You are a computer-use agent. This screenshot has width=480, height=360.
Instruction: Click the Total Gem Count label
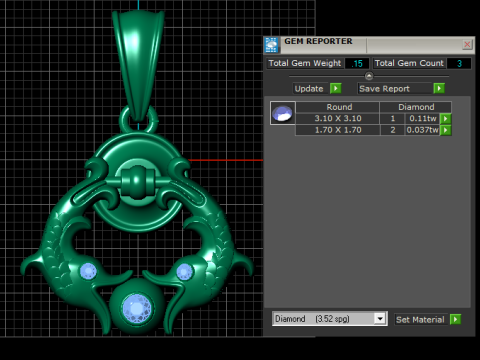(x=409, y=63)
